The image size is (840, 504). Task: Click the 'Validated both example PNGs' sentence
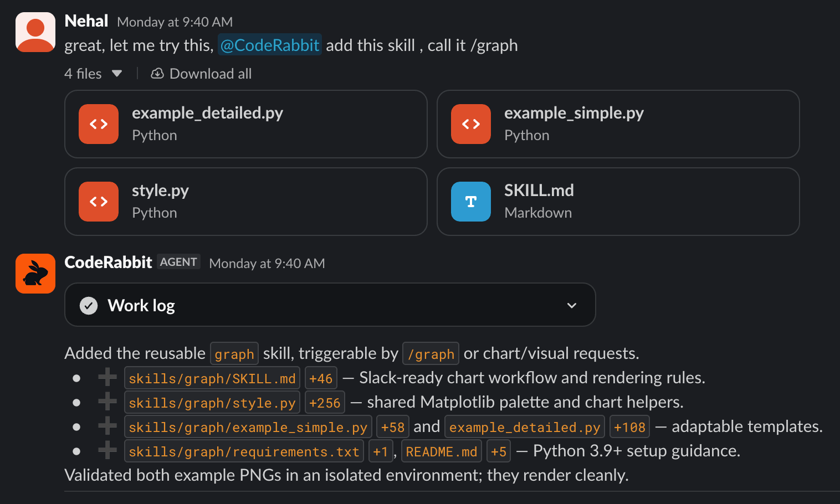[346, 475]
